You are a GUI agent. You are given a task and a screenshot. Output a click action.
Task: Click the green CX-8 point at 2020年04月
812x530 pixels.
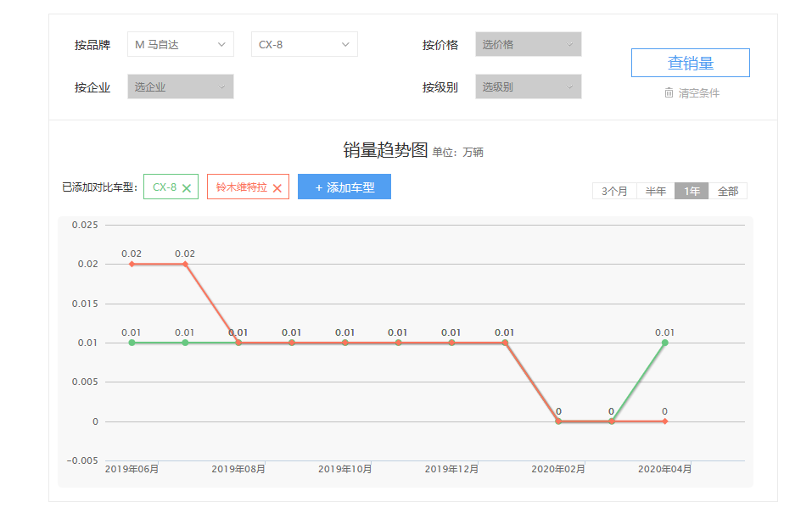pyautogui.click(x=664, y=343)
